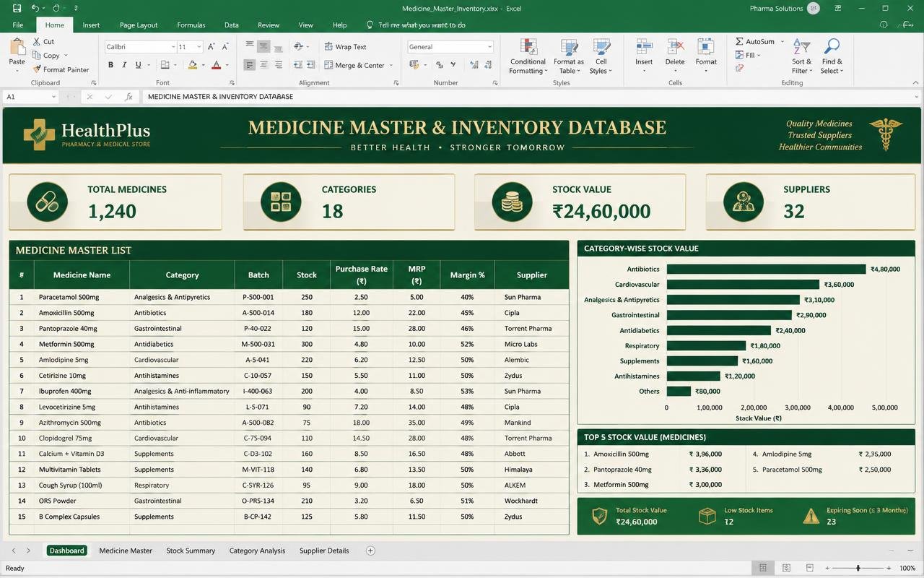Open the File menu
Image resolution: width=924 pixels, height=578 pixels.
(x=18, y=25)
